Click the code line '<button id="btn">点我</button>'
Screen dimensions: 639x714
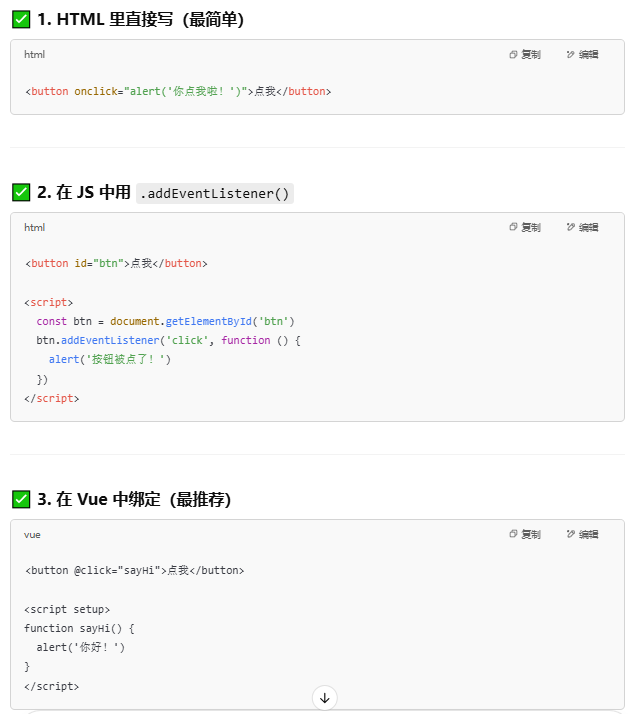(116, 263)
